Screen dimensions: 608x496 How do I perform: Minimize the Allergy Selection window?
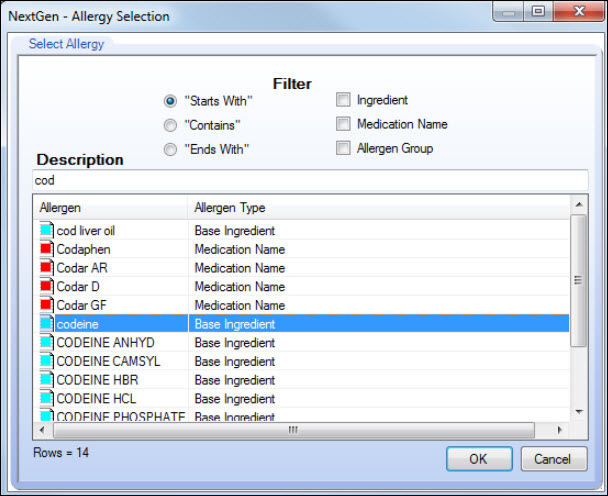click(x=508, y=11)
